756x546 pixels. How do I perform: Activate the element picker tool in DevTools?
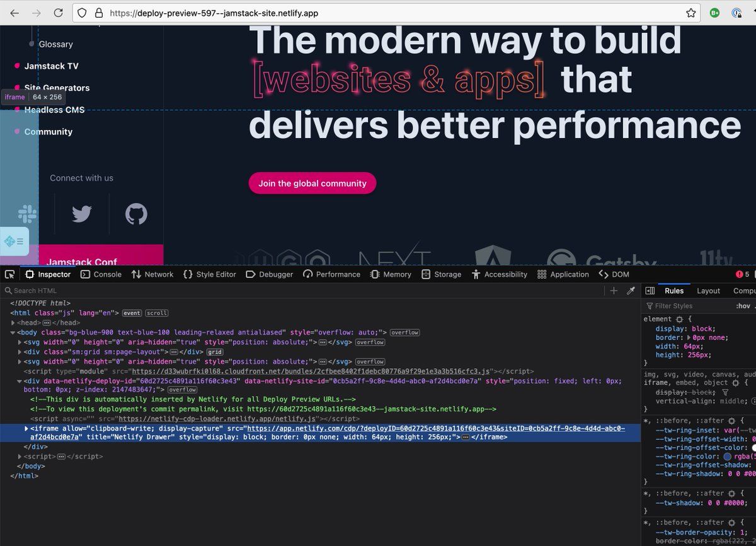pyautogui.click(x=9, y=274)
